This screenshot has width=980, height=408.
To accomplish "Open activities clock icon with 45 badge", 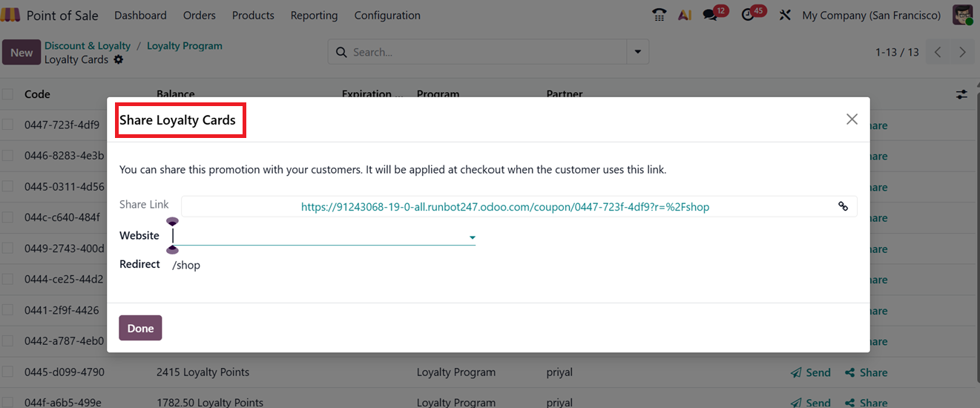I will tap(749, 15).
